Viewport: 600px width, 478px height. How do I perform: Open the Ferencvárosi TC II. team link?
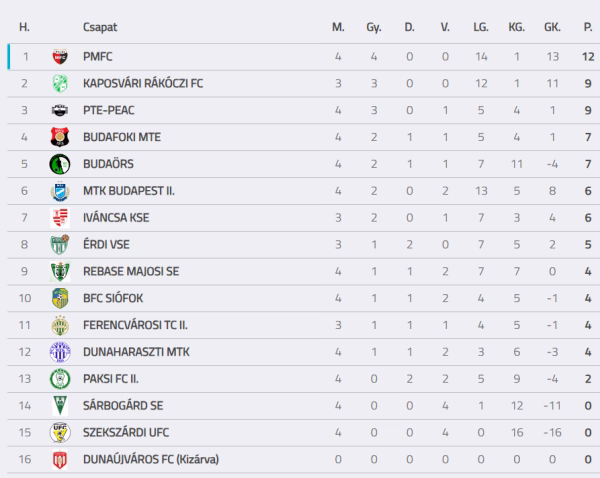tap(135, 325)
